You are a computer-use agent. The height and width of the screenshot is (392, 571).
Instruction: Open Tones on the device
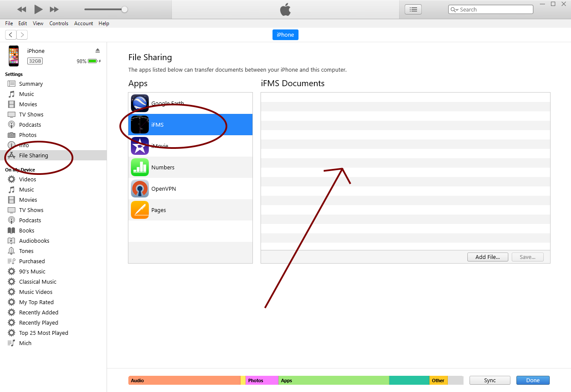26,251
